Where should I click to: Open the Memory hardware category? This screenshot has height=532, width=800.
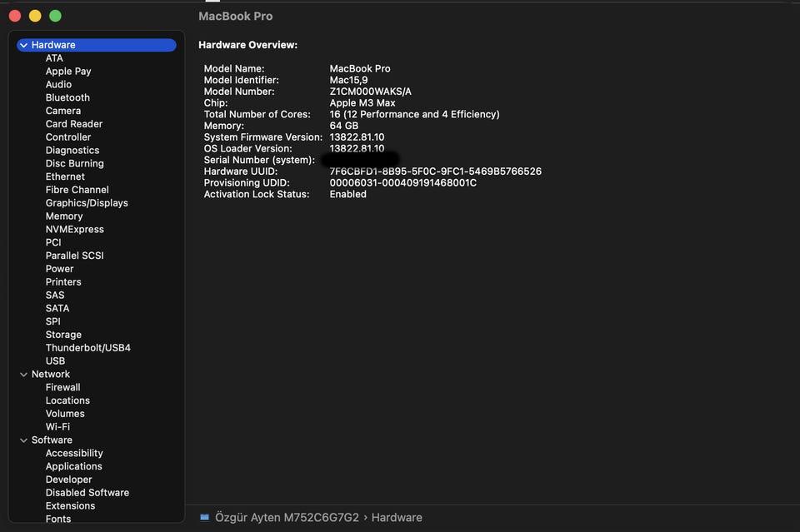click(x=64, y=216)
